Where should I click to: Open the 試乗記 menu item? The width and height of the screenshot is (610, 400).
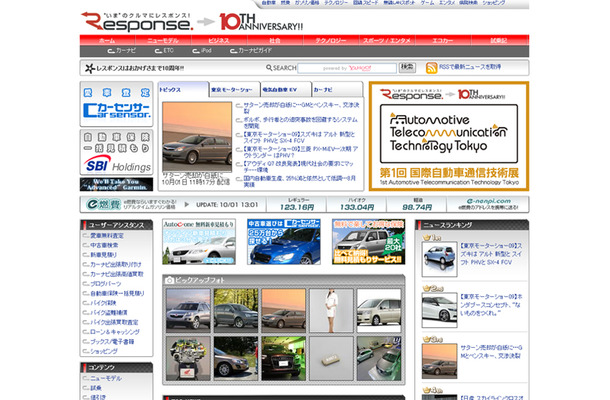[x=500, y=40]
